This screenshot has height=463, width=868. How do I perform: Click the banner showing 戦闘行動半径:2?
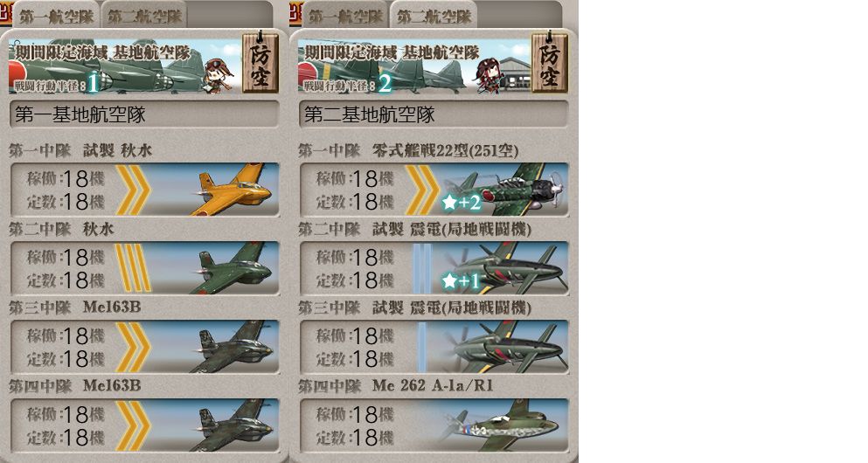(x=414, y=66)
